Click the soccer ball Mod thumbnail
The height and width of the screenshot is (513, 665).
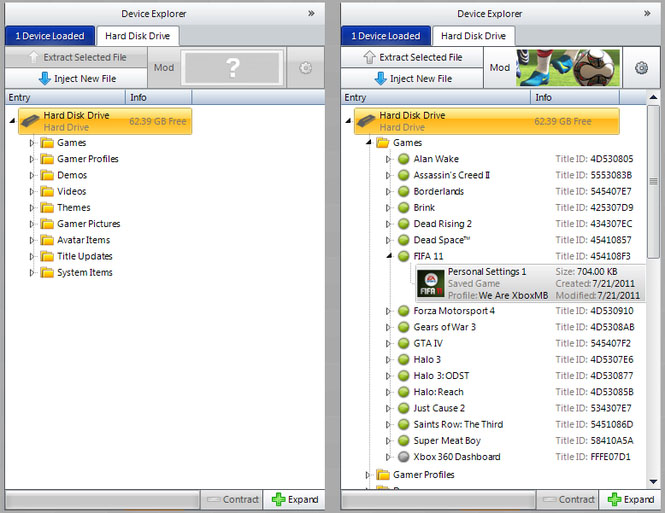coord(567,68)
